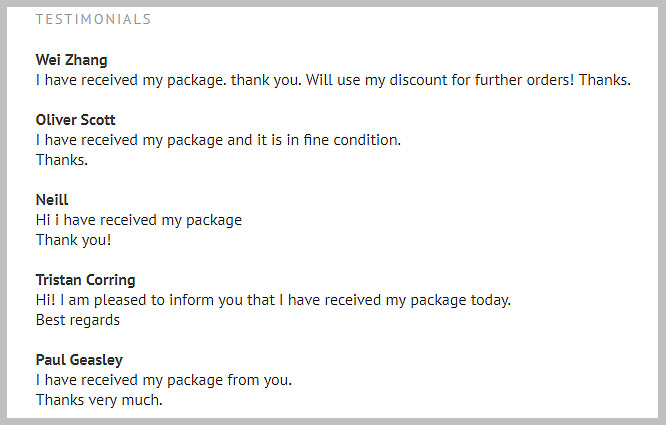This screenshot has height=425, width=666.
Task: Click the word today in Tristan's message
Action: tap(490, 300)
